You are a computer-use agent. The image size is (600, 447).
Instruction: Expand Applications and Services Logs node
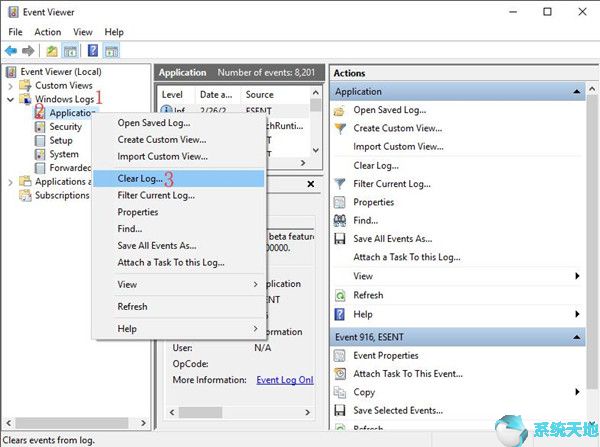tap(11, 182)
